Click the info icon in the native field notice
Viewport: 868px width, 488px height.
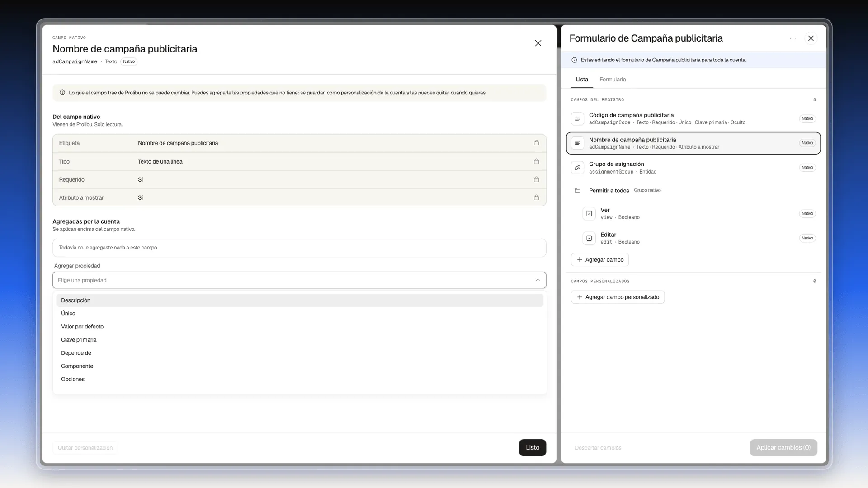62,93
